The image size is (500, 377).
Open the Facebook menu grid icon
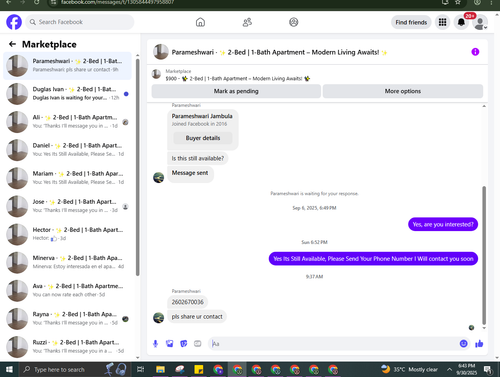pyautogui.click(x=442, y=22)
